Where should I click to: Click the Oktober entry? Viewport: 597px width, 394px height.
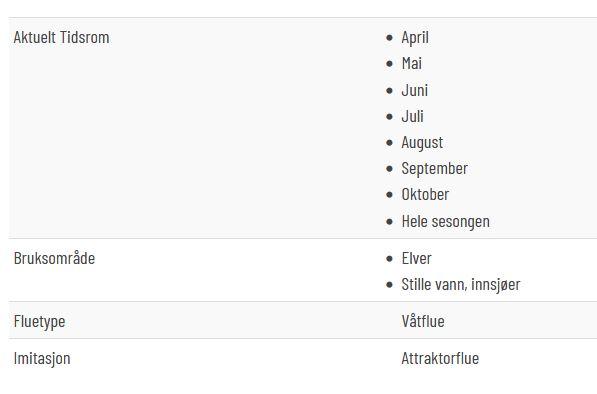[x=425, y=195]
